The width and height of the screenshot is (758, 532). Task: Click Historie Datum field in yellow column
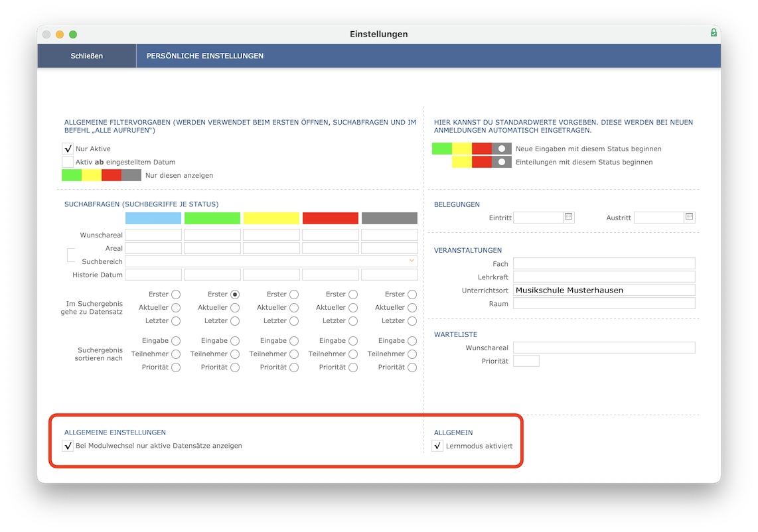[x=271, y=275]
